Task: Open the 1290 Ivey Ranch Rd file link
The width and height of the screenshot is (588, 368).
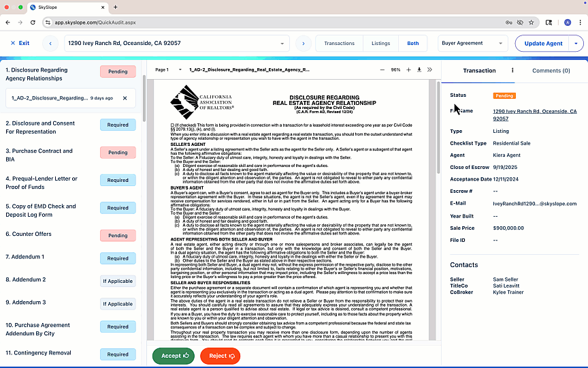Action: 535,115
